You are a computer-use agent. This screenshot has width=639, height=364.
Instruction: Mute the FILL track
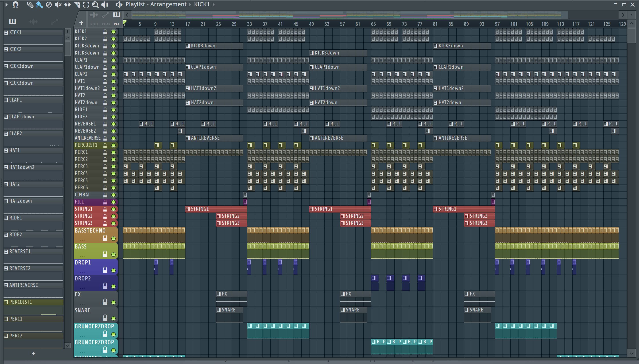tap(113, 202)
